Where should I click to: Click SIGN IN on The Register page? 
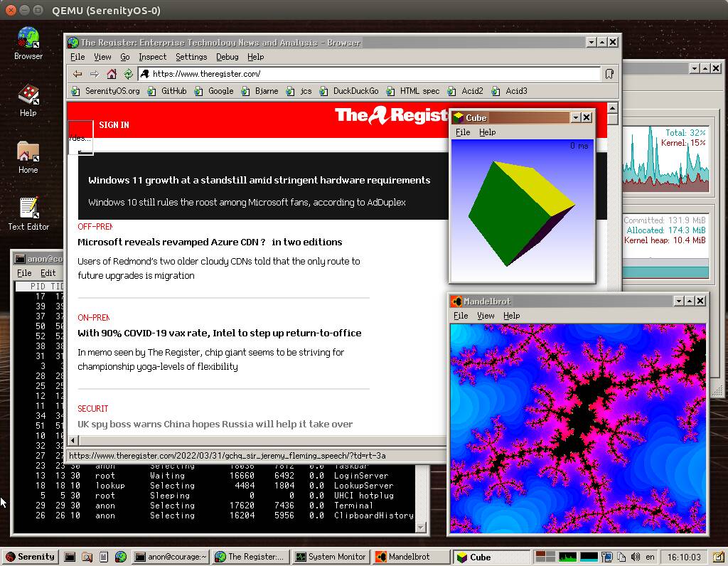[x=114, y=125]
